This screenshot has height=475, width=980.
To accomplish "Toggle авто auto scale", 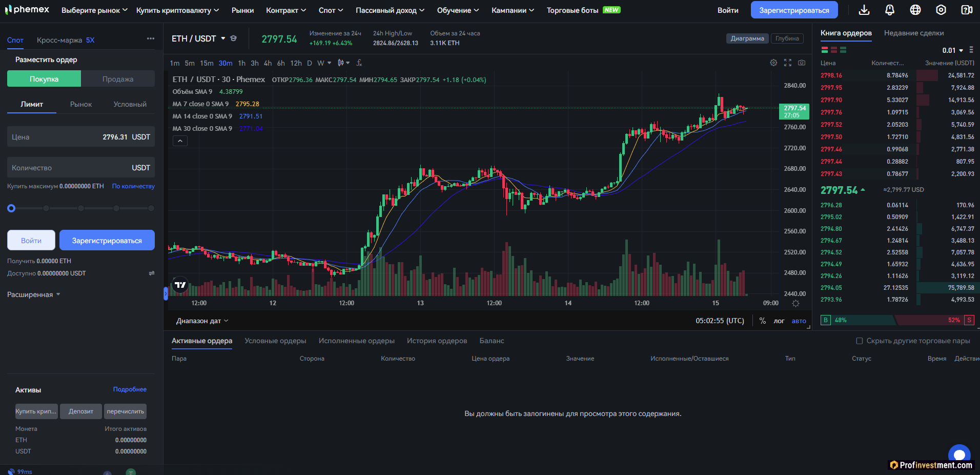I will (x=799, y=321).
